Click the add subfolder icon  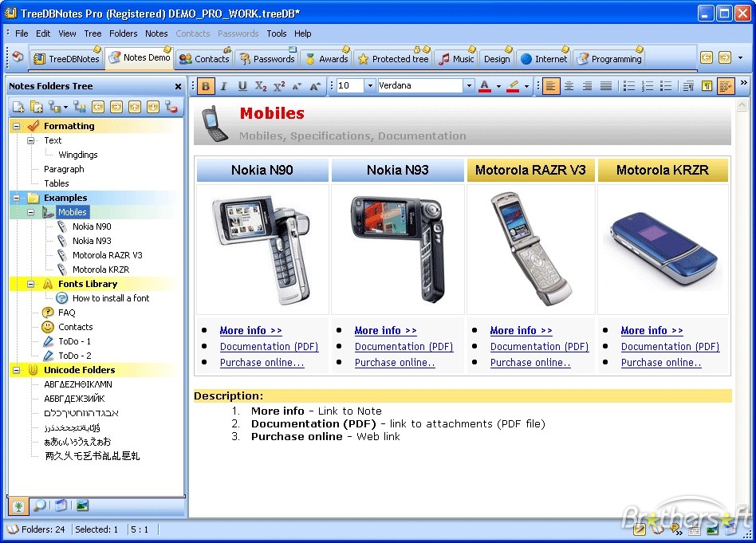click(37, 107)
